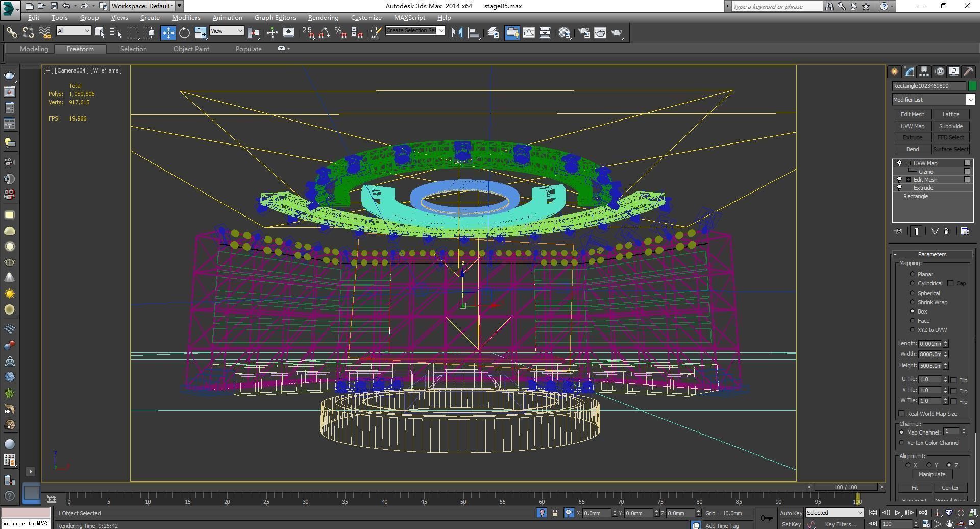Select the Face mapping option

912,321
